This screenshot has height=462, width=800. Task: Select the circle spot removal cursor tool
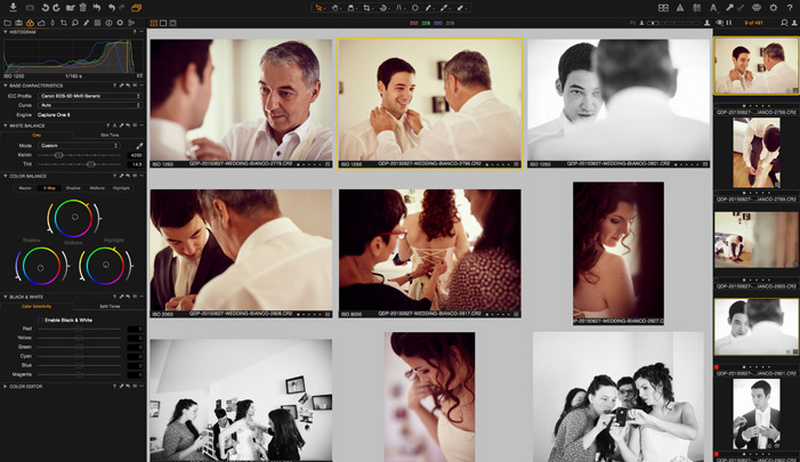(x=415, y=8)
